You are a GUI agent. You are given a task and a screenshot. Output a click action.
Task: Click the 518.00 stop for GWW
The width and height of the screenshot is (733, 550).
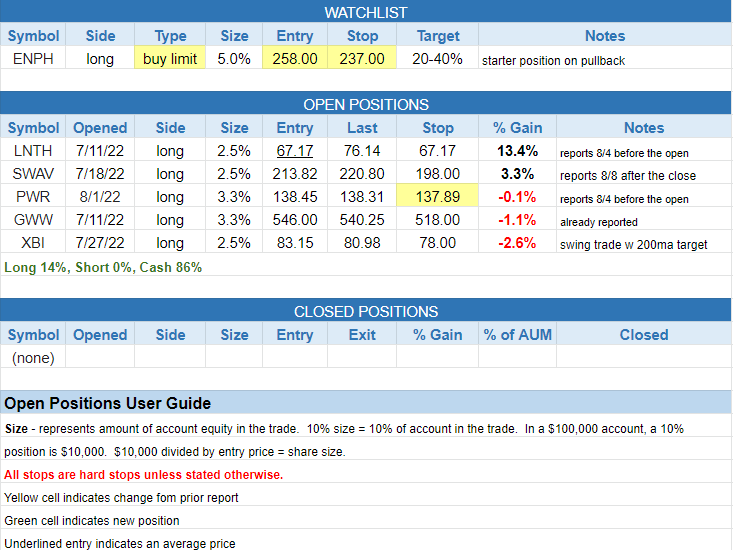437,220
